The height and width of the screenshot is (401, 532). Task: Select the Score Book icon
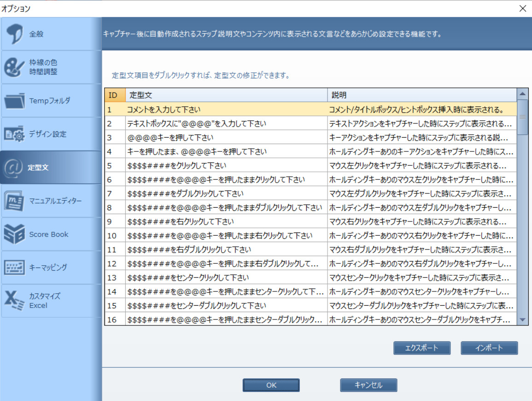(15, 234)
